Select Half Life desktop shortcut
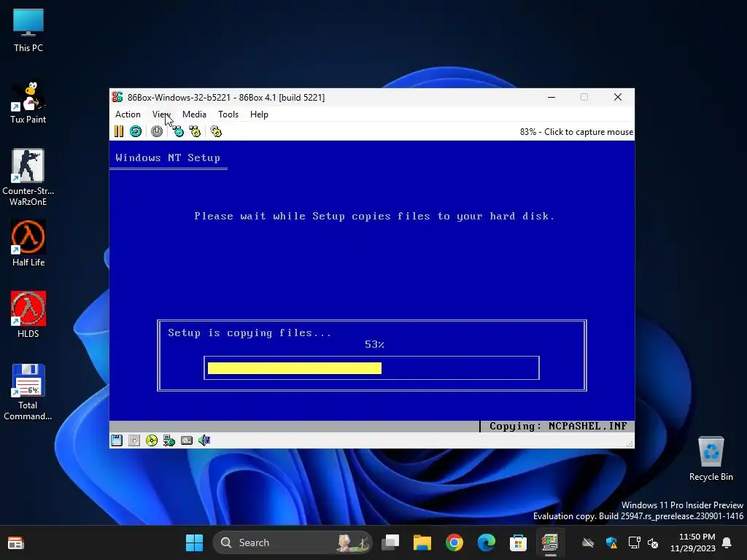 click(x=28, y=244)
